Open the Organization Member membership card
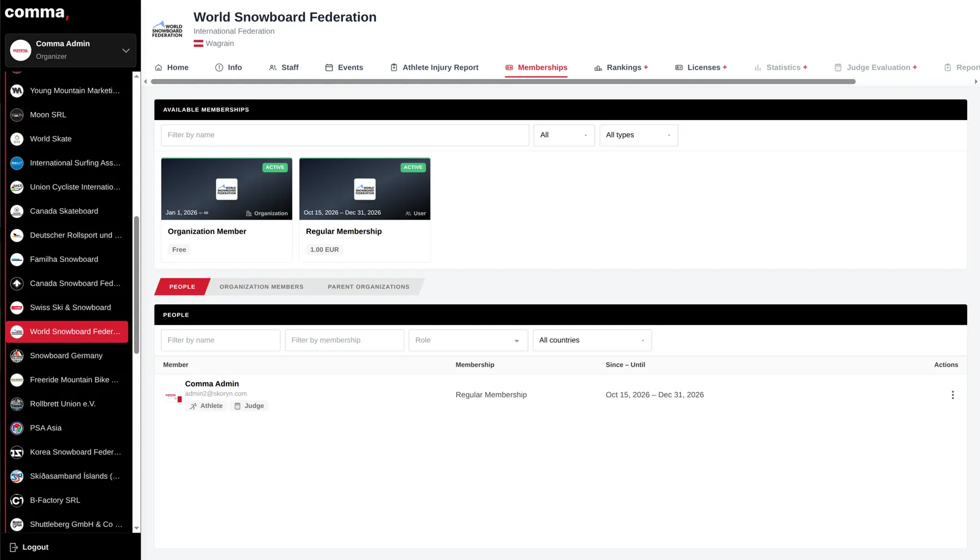The image size is (980, 560). click(227, 210)
